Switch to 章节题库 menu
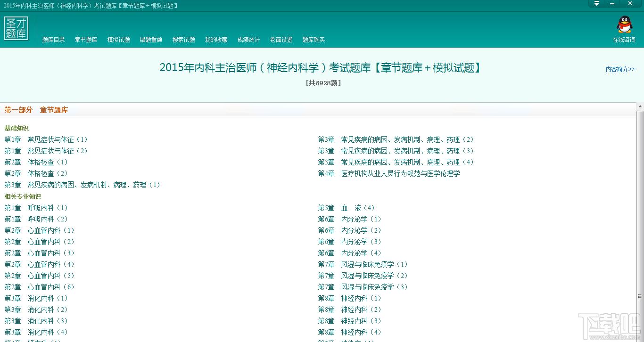Screen dimensions: 644x342 pyautogui.click(x=86, y=40)
